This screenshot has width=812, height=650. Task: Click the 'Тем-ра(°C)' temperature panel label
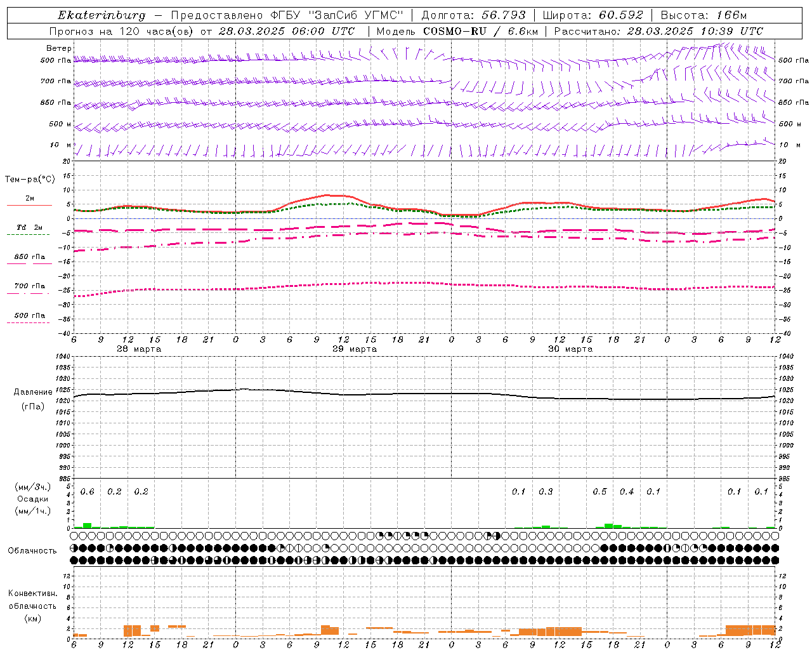pos(30,180)
